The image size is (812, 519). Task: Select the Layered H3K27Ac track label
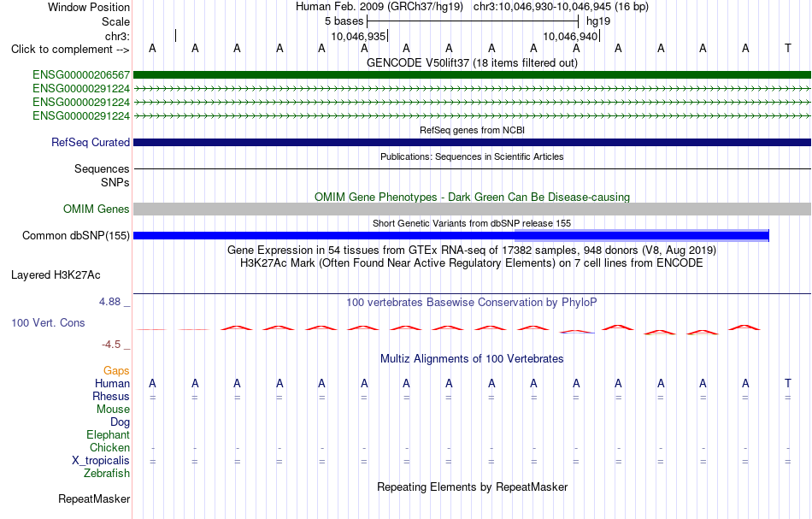[x=56, y=275]
